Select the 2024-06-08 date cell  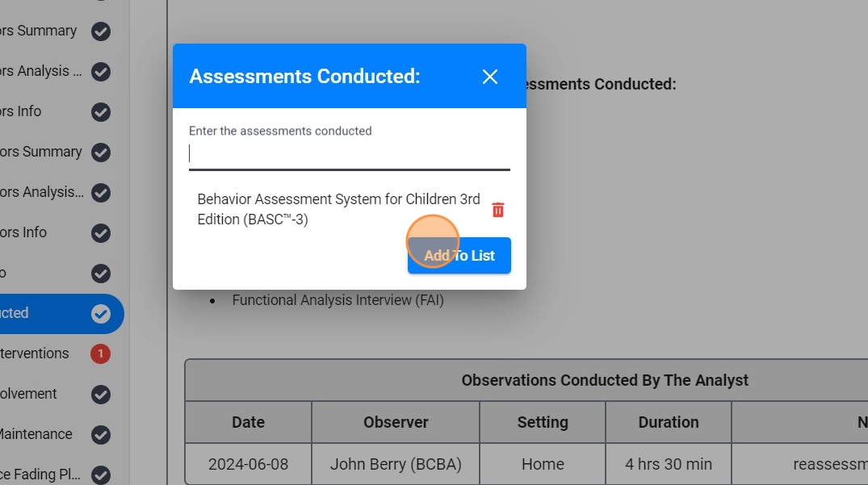click(x=248, y=464)
